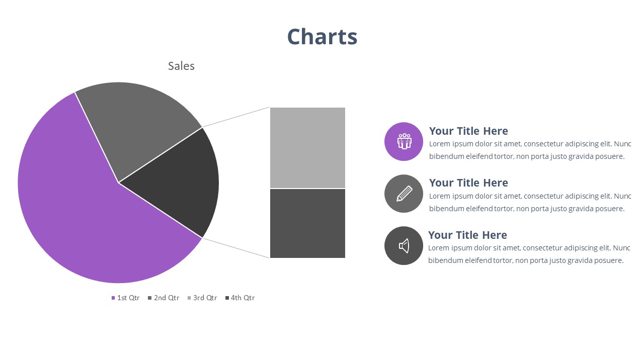
Task: Click the purple 1st Qtr legend swatch
Action: coord(114,298)
